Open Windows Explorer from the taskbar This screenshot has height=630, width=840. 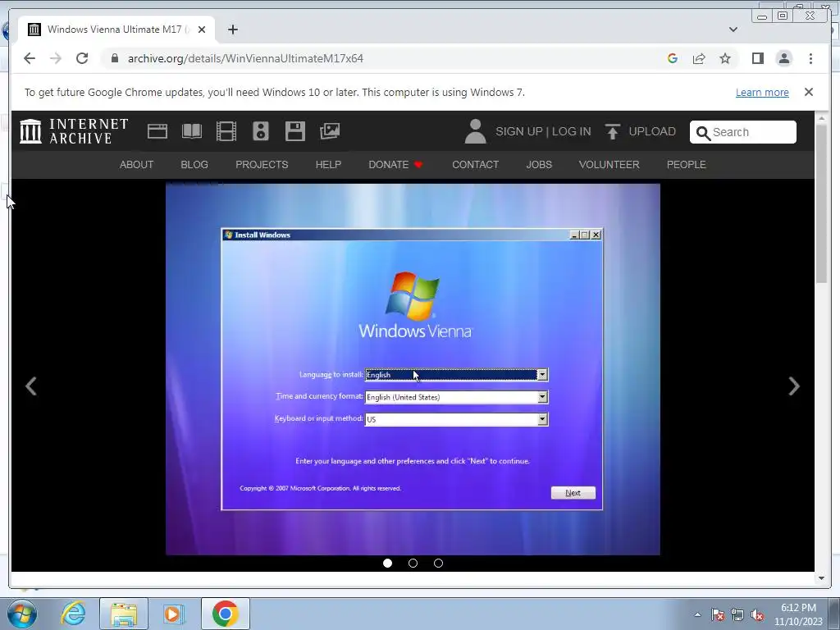tap(124, 614)
